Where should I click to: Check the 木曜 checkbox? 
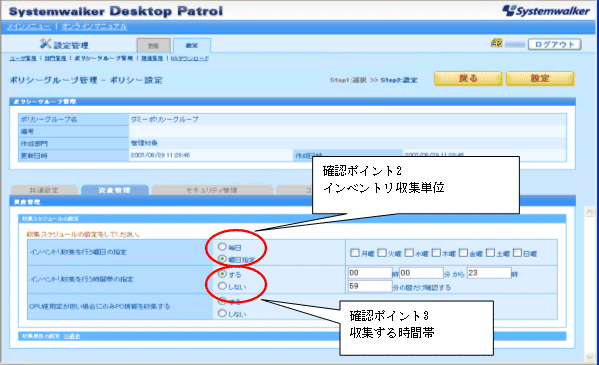436,253
